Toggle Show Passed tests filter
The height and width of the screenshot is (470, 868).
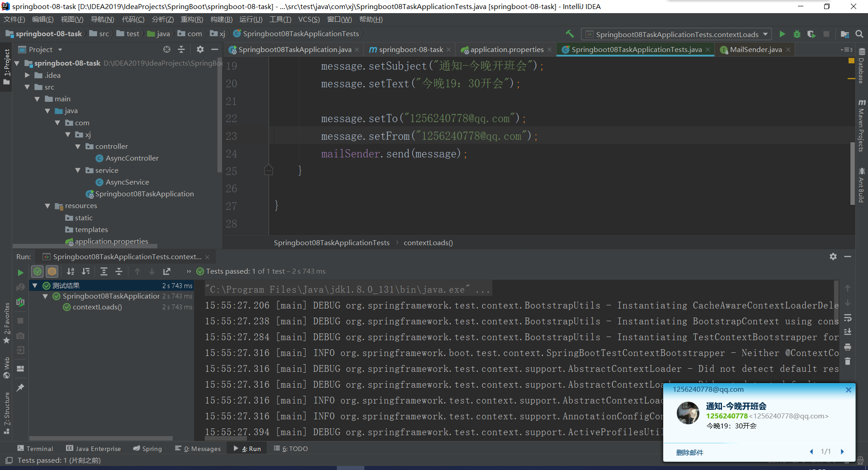coord(38,271)
